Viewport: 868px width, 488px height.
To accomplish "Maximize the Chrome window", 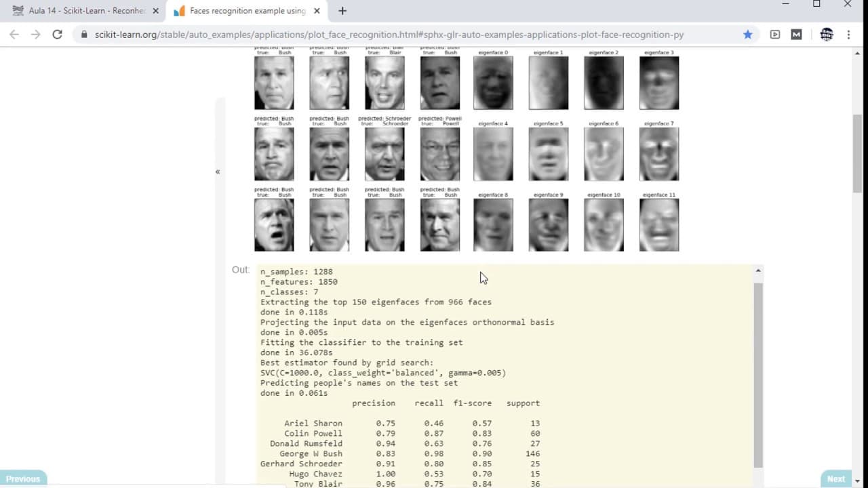I will pos(816,4).
